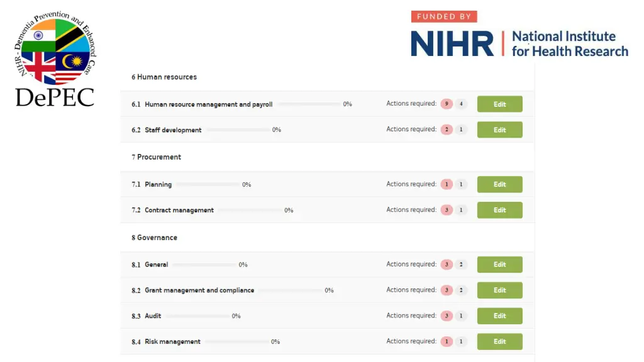Screen dimensions: 644x362
Task: Click grey badge 4 for Human resource management
Action: coord(461,104)
